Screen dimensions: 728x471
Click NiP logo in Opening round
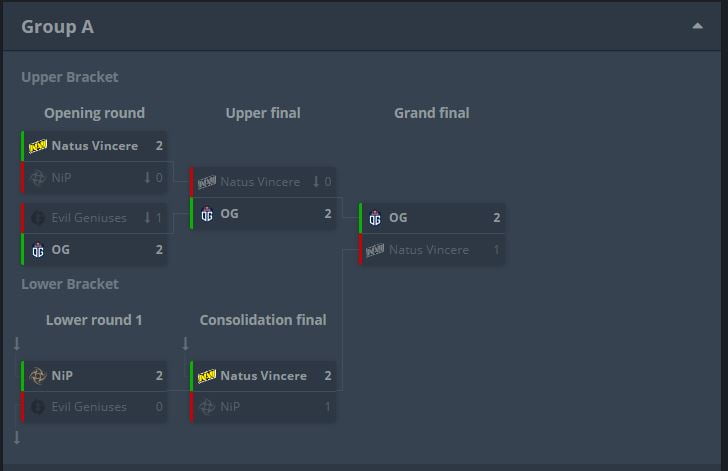pyautogui.click(x=38, y=178)
